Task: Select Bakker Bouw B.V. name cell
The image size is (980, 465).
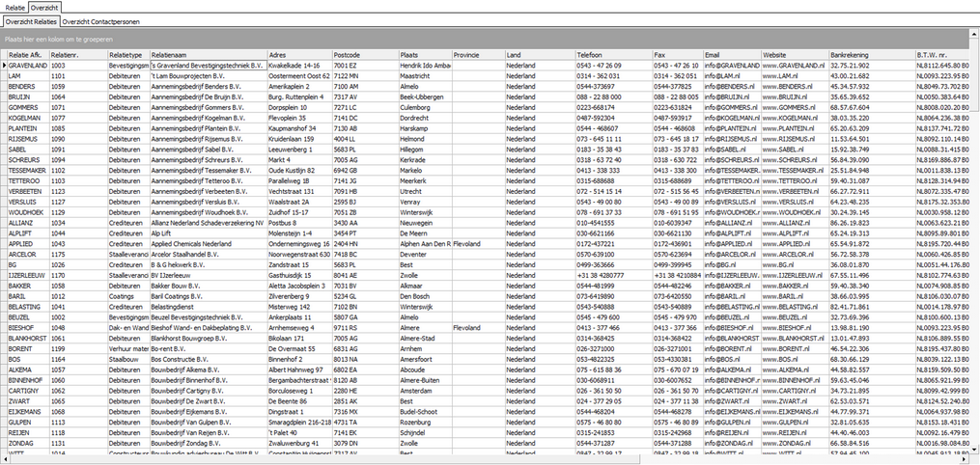Action: click(x=209, y=286)
